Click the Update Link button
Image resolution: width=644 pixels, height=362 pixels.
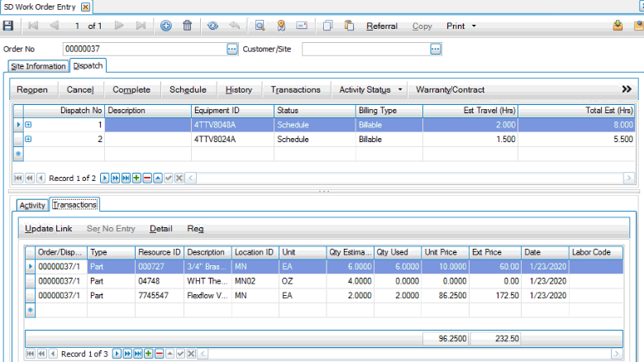coord(48,228)
